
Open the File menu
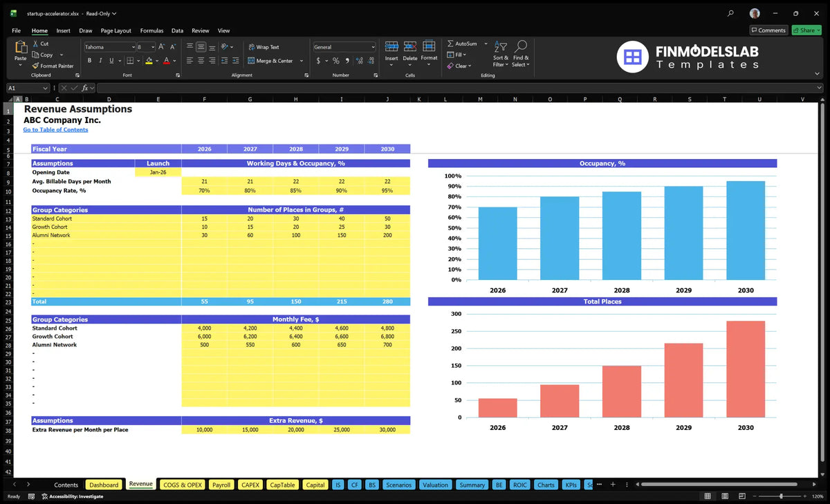click(17, 30)
